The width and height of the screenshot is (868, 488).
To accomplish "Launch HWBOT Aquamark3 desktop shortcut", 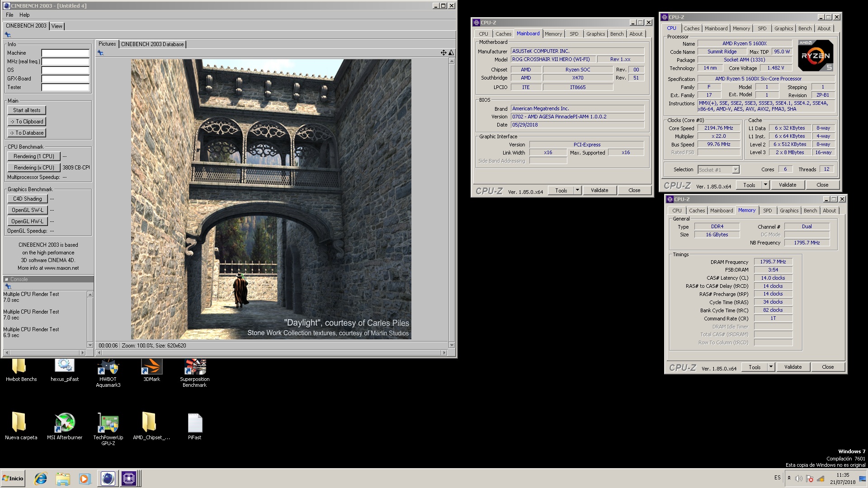I will tap(108, 373).
